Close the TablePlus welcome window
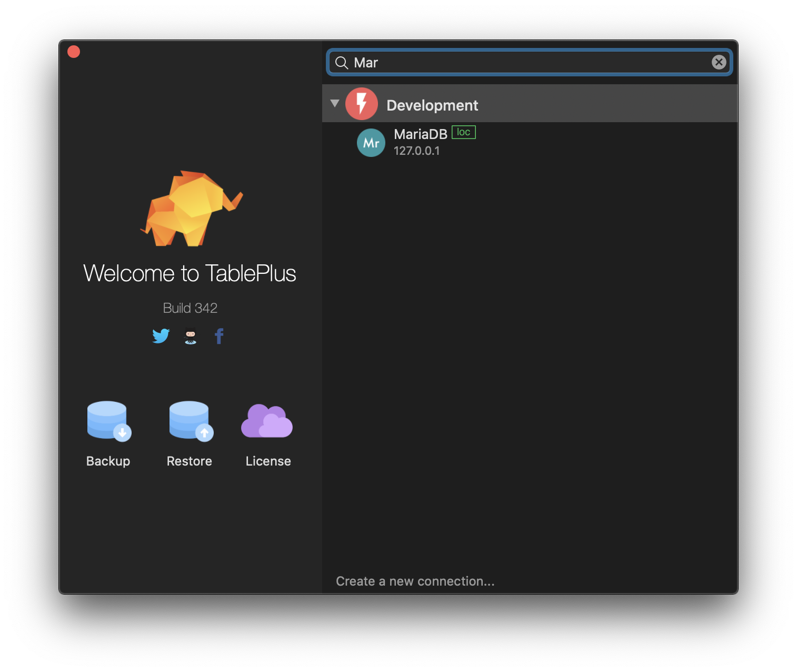 [74, 52]
